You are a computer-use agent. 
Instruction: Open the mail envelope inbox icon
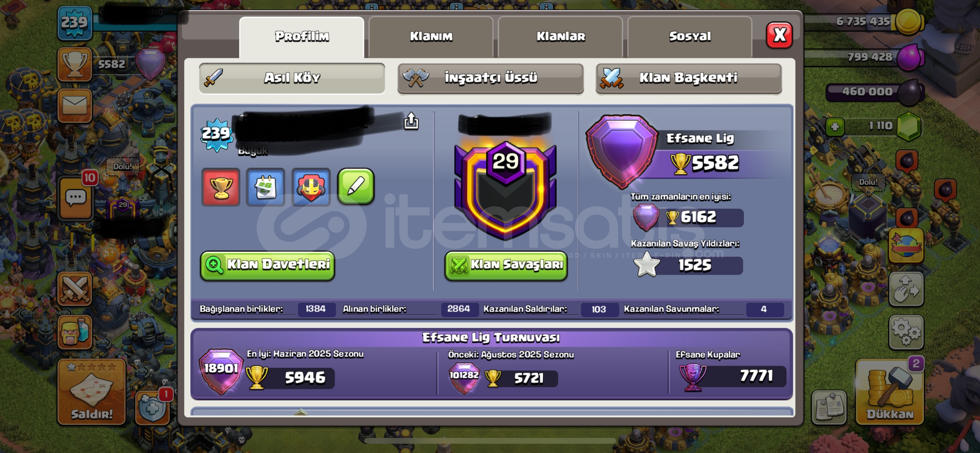pyautogui.click(x=75, y=105)
